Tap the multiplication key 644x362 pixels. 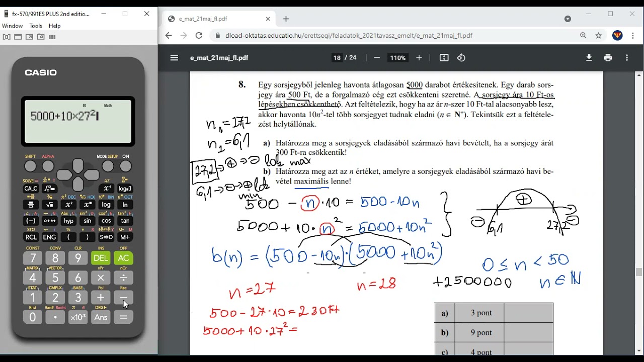coord(101,278)
